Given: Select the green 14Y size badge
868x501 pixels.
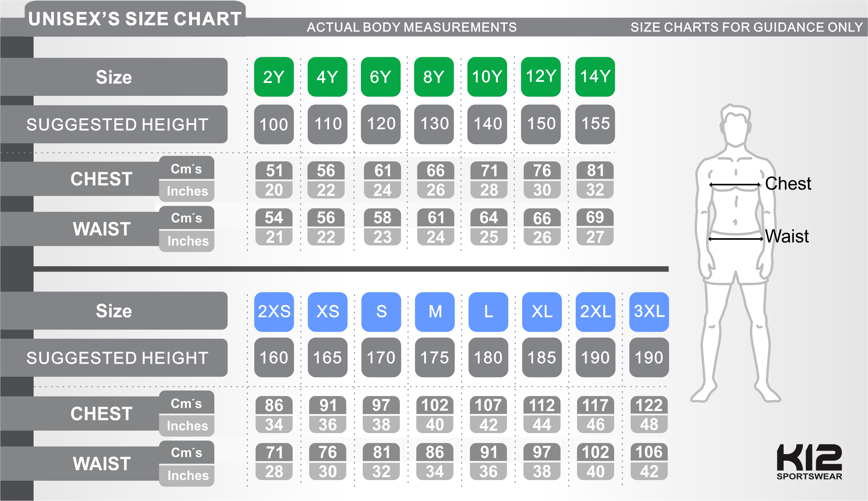Looking at the screenshot, I should [x=595, y=77].
